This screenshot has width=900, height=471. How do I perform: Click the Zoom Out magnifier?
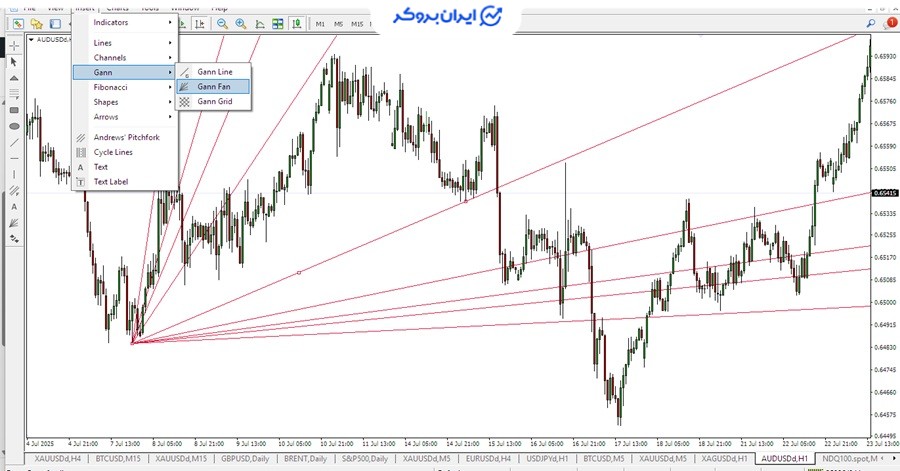pos(222,24)
